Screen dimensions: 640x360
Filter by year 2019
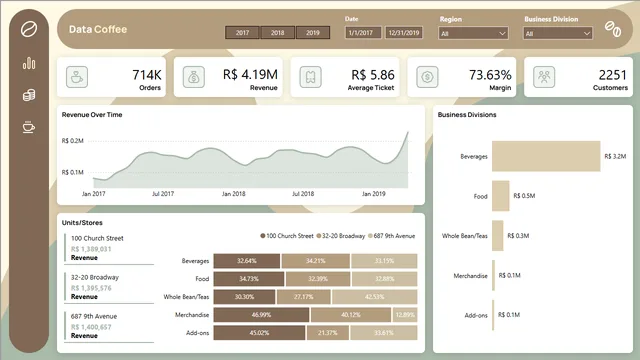click(313, 33)
